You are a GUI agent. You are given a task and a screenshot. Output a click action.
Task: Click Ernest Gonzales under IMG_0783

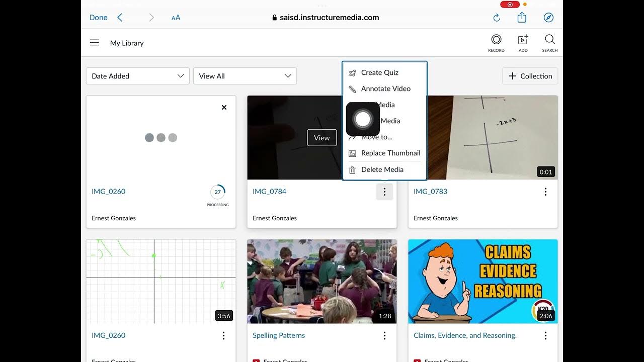click(x=436, y=218)
